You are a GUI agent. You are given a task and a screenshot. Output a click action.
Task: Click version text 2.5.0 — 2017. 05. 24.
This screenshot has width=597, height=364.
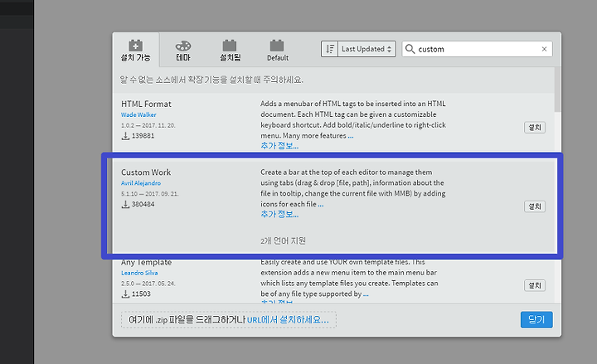[x=148, y=284]
